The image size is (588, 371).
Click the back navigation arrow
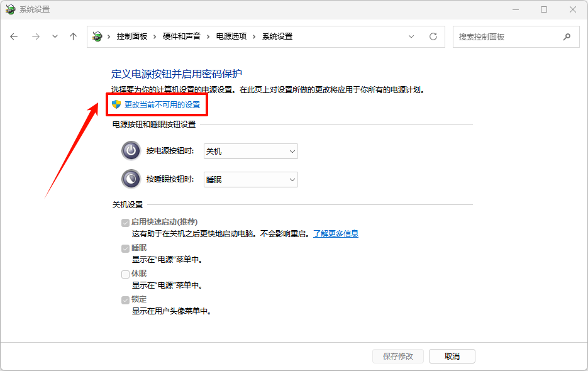pyautogui.click(x=14, y=36)
